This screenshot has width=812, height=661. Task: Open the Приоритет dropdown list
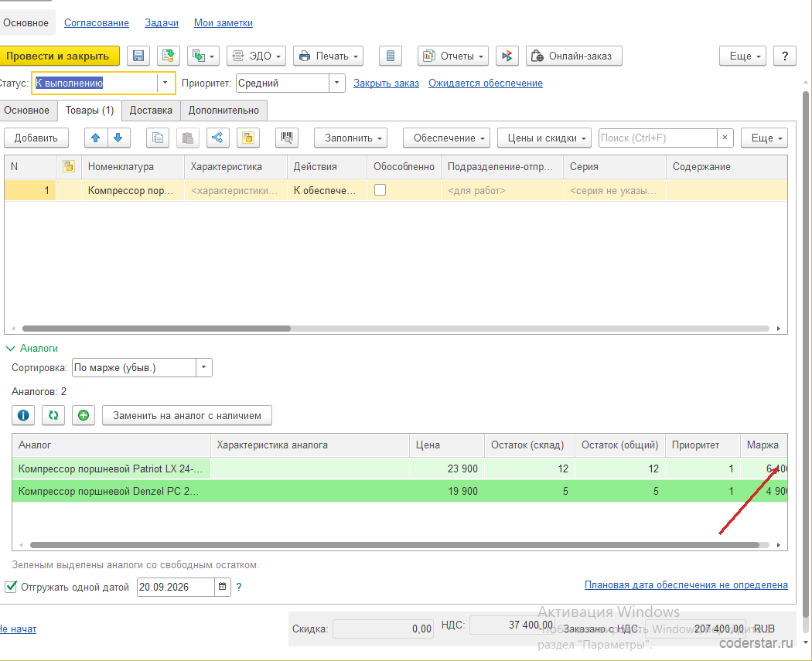(337, 83)
